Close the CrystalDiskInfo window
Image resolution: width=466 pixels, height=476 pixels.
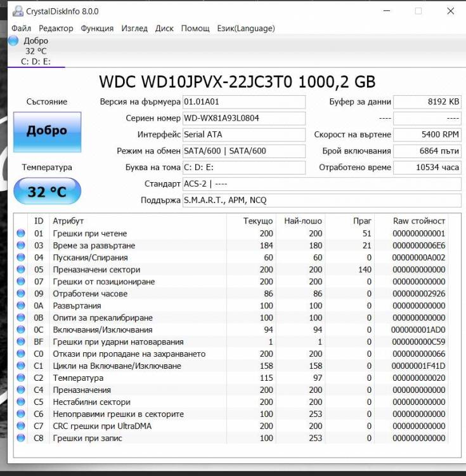point(451,11)
